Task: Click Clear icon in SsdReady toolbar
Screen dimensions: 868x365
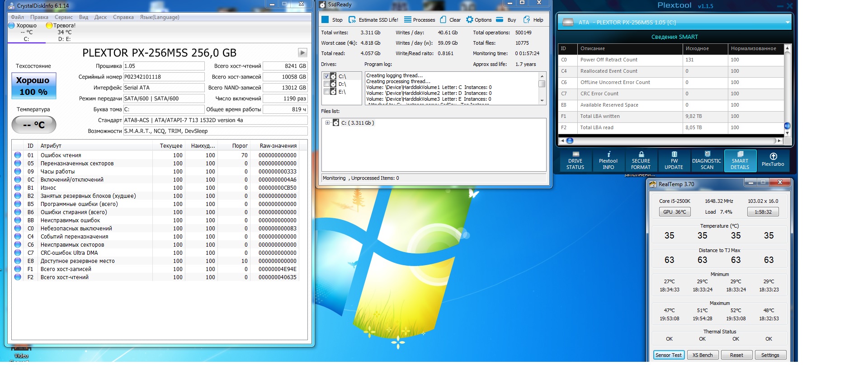Action: 443,20
